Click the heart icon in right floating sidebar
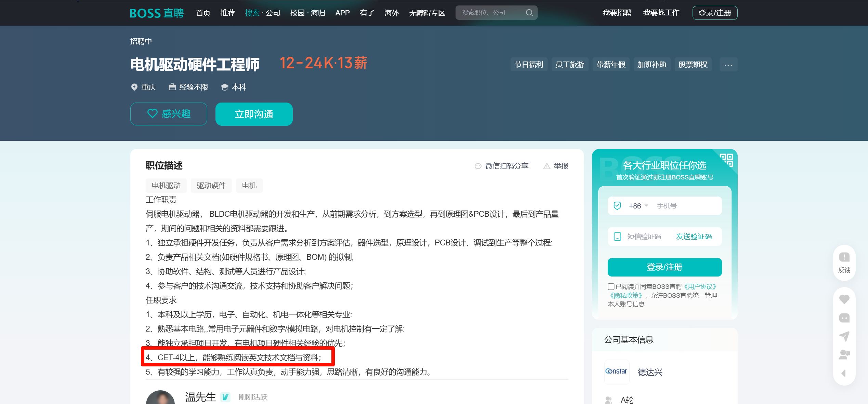 click(x=844, y=299)
